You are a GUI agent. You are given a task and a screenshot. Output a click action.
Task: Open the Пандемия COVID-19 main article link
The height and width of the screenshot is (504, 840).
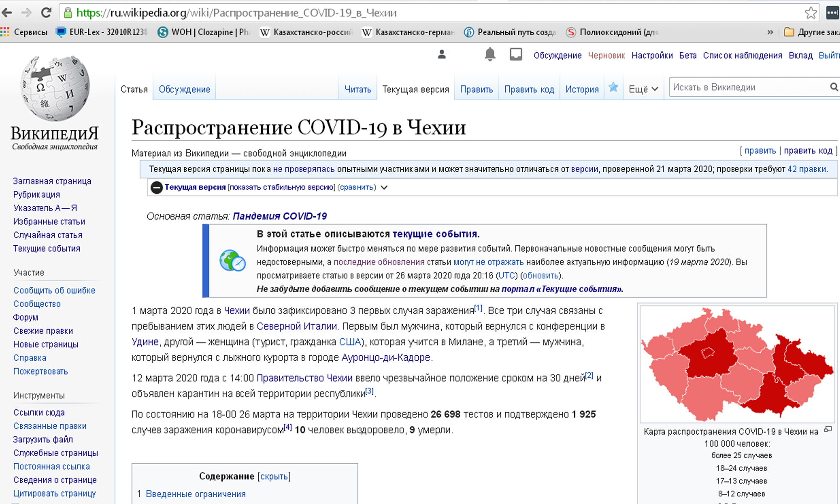280,216
